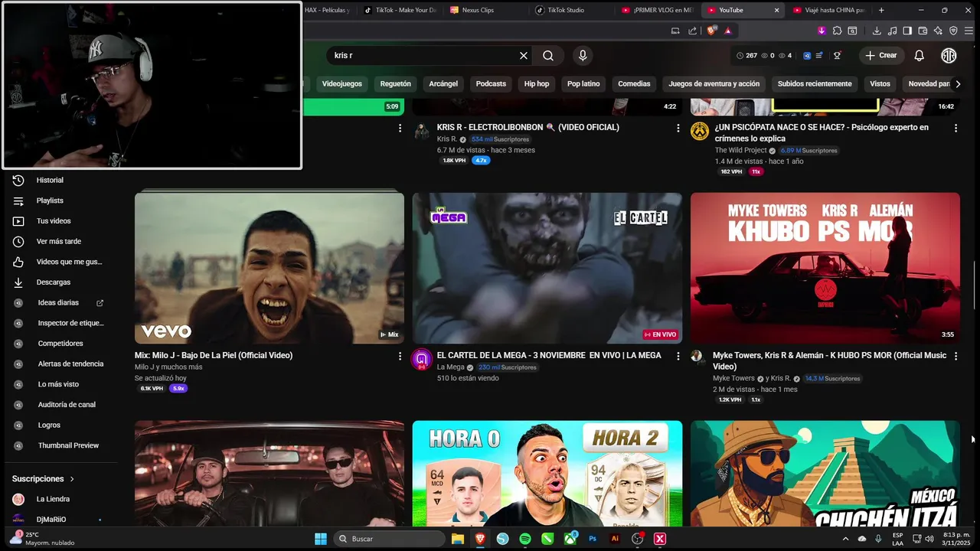
Task: Open options for Mix: Milo J video
Action: [400, 356]
